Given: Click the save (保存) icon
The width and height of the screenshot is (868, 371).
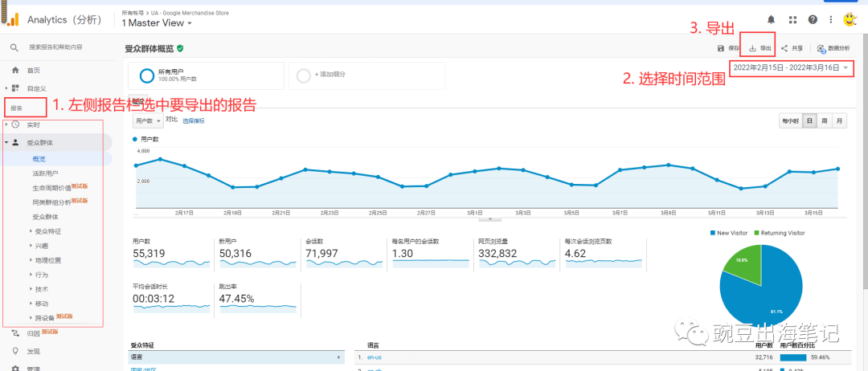Looking at the screenshot, I should tap(721, 48).
